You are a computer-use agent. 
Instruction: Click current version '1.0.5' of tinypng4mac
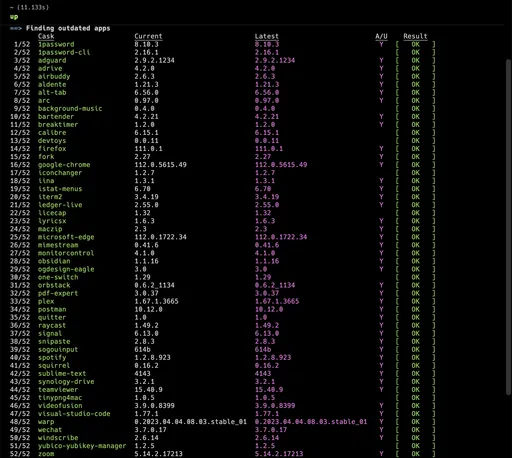(144, 398)
